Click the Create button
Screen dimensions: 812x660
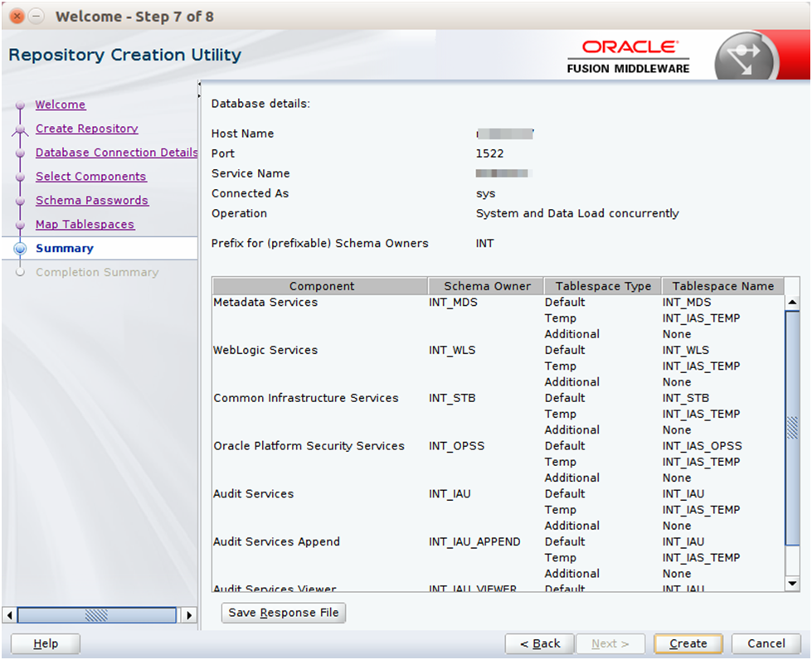click(688, 643)
